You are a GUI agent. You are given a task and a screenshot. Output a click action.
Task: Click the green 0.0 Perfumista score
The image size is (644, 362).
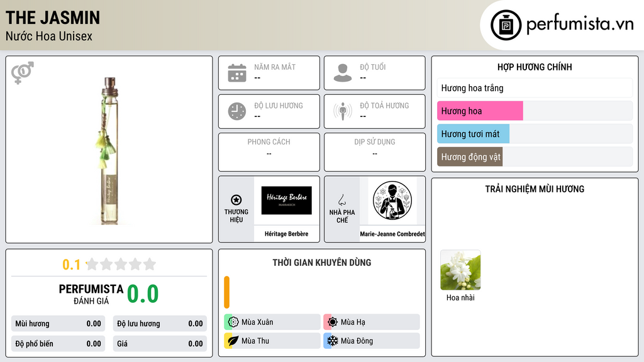pyautogui.click(x=143, y=294)
